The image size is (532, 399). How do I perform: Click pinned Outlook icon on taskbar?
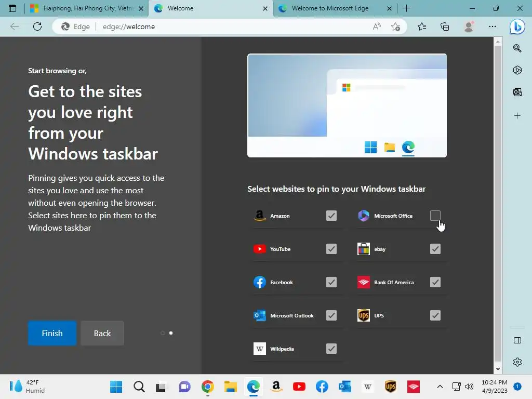pos(345,387)
